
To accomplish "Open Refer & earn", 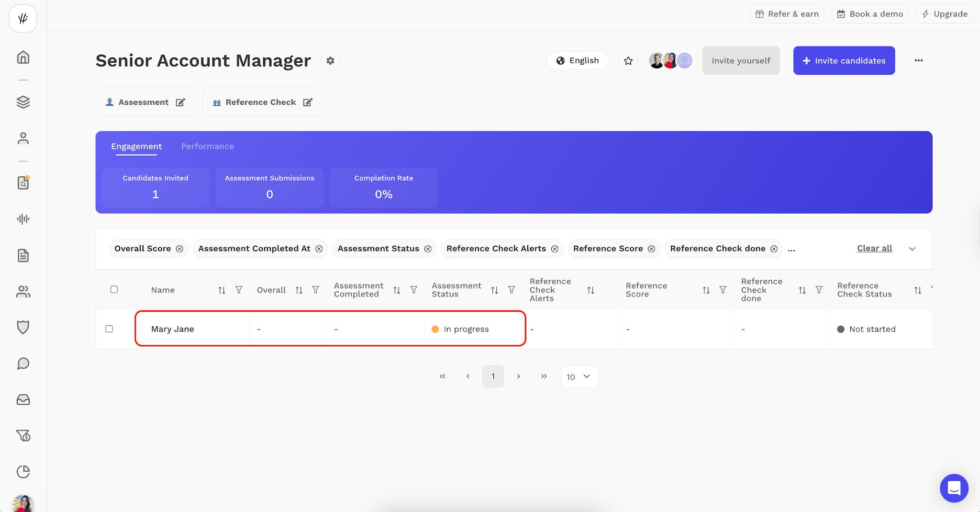I will point(787,14).
